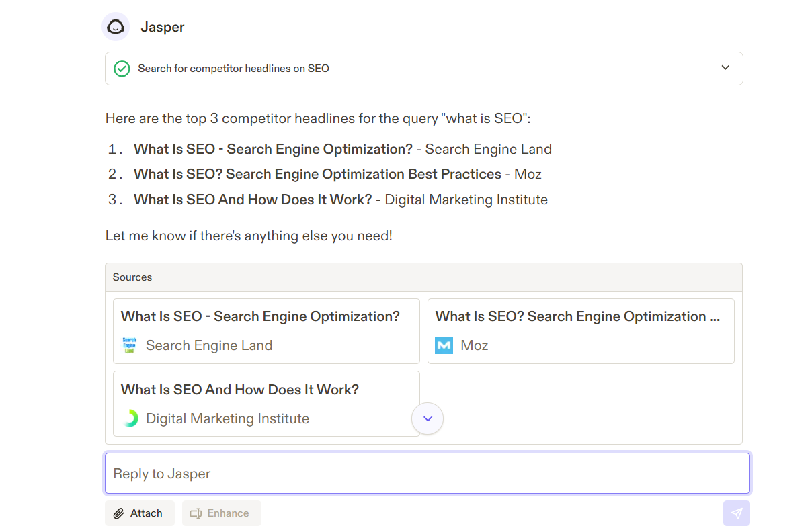The height and width of the screenshot is (530, 812).
Task: Open the Search Engine Land source card
Action: (x=266, y=331)
